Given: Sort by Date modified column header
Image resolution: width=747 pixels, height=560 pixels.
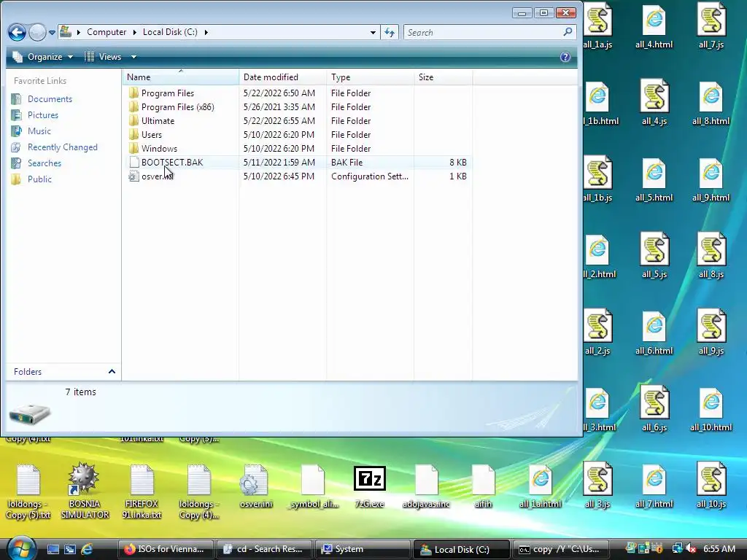Looking at the screenshot, I should click(283, 77).
